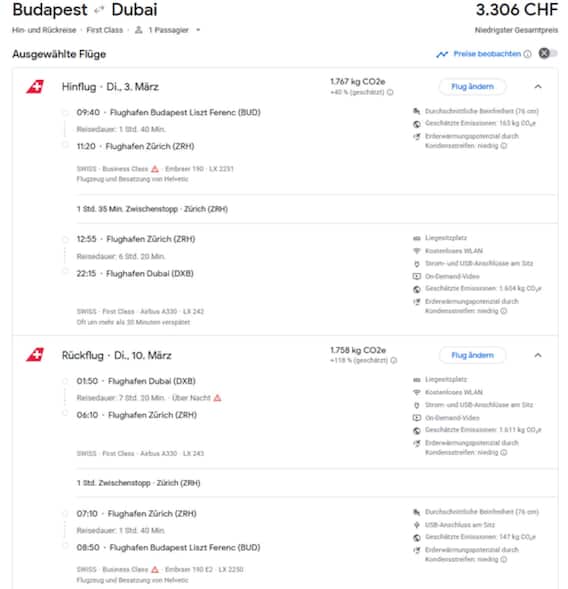Collapse the Rückflug details chevron
The width and height of the screenshot is (568, 589).
(x=538, y=355)
